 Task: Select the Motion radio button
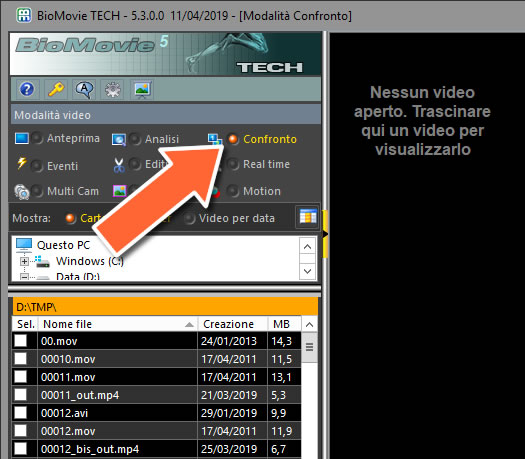pos(233,191)
